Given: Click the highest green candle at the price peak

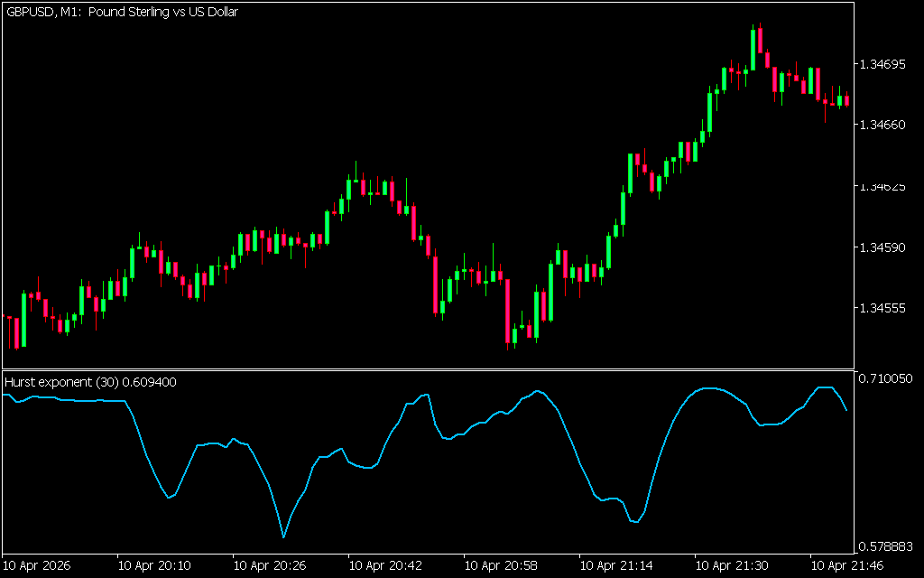Looking at the screenshot, I should coord(753,50).
